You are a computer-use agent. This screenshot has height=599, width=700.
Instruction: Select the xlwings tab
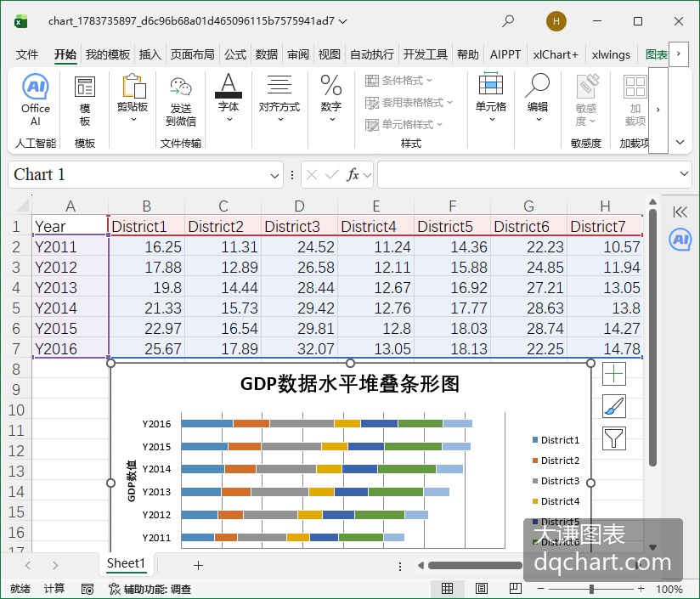tap(611, 54)
